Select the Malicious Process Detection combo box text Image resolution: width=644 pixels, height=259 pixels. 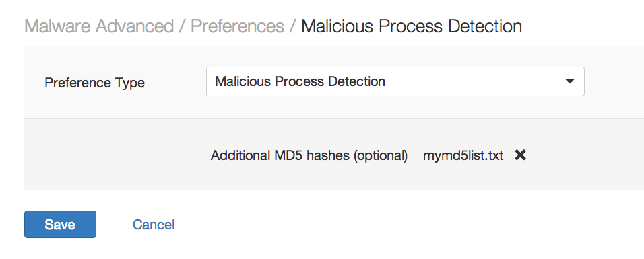coord(300,81)
